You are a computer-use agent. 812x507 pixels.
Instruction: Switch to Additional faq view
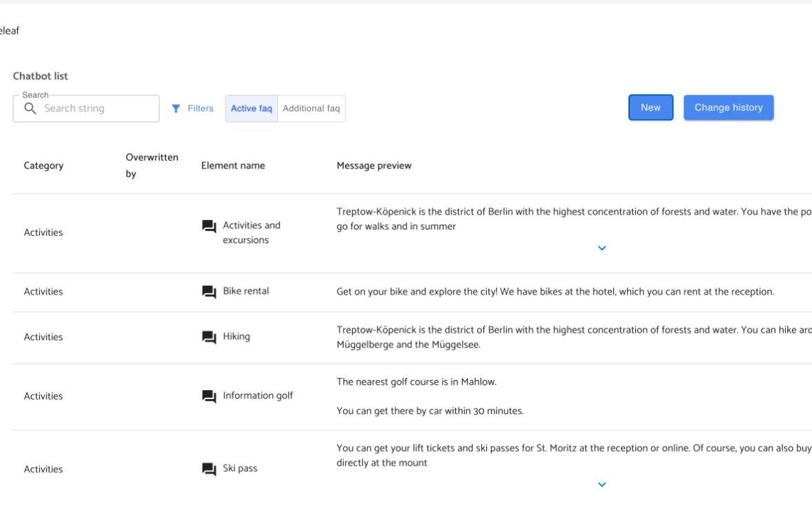click(x=311, y=109)
